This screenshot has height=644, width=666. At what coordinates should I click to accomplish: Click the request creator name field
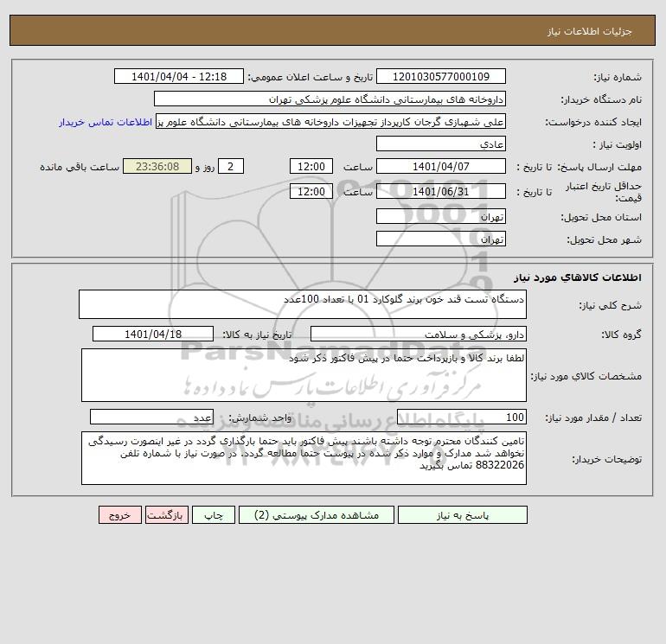tap(330, 121)
